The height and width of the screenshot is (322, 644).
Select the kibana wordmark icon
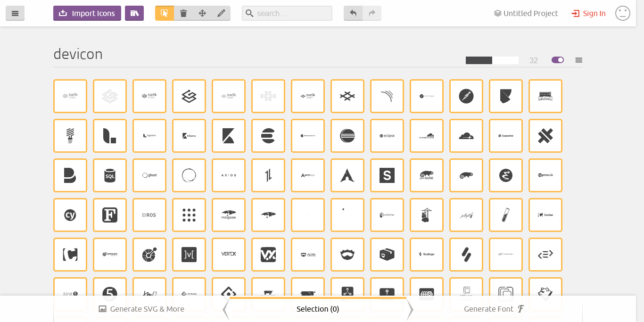[189, 136]
